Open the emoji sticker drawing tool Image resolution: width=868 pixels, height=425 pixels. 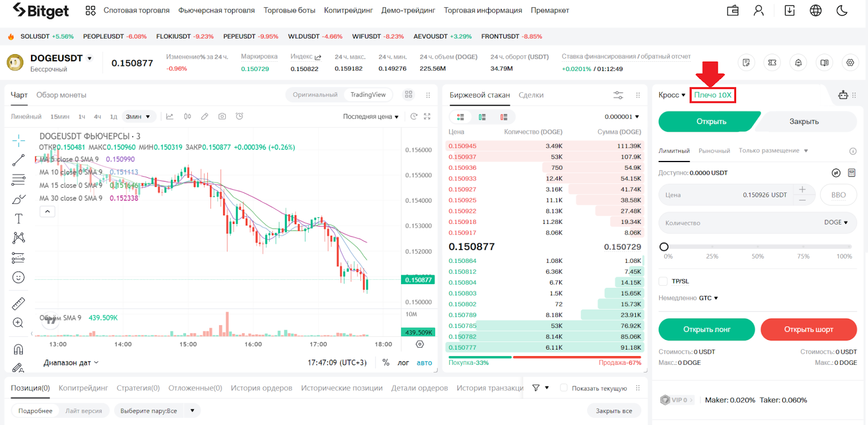18,278
